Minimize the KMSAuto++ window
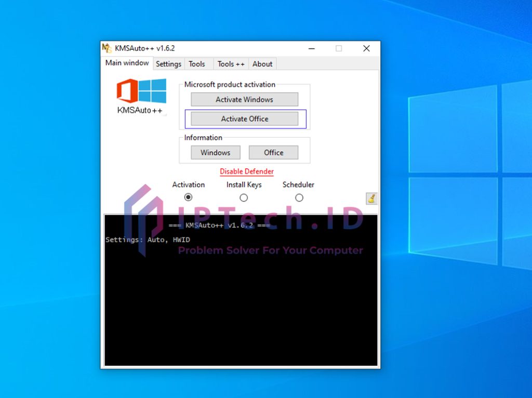The width and height of the screenshot is (532, 398). click(312, 48)
